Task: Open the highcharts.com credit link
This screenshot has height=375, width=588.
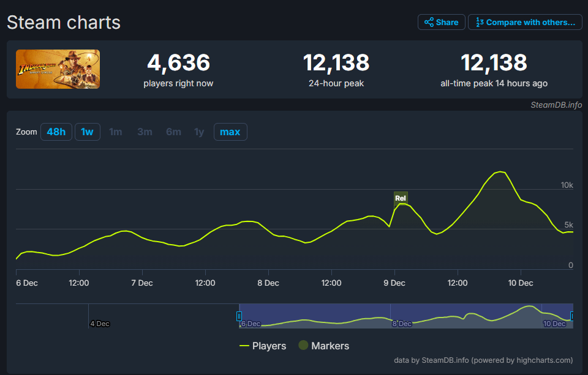Action: tap(484, 360)
